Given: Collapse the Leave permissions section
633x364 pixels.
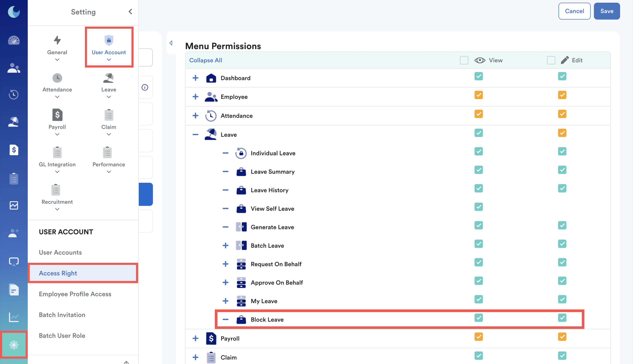Looking at the screenshot, I should [x=195, y=135].
